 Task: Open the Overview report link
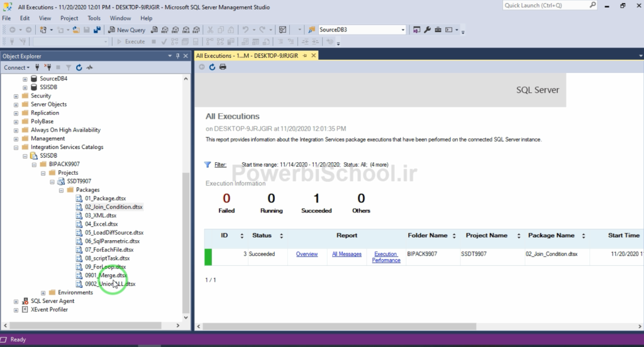tap(307, 254)
